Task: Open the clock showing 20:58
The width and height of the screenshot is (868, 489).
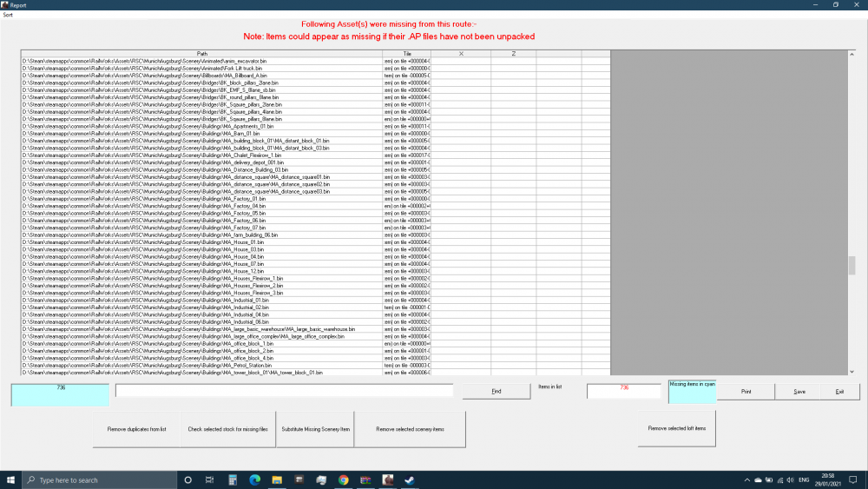Action: (x=827, y=480)
